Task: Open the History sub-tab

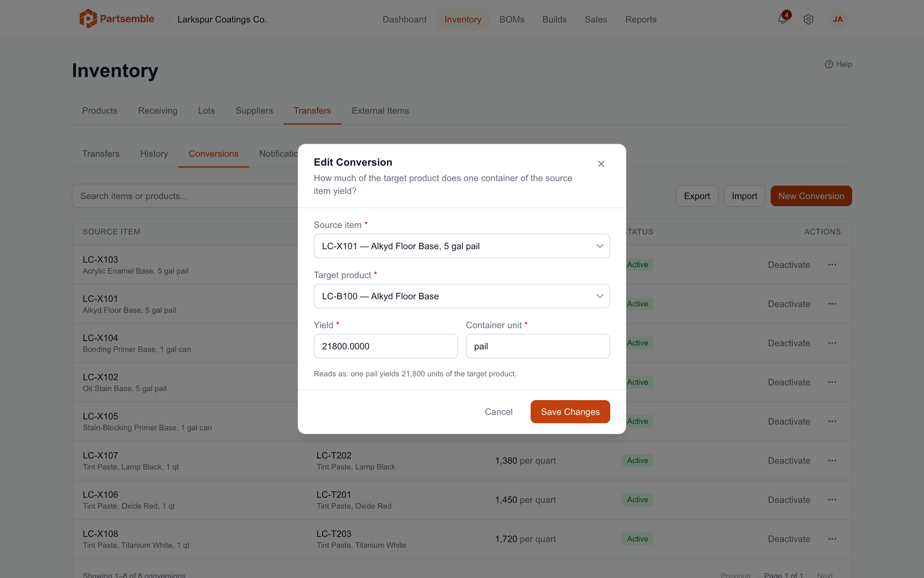Action: 154,154
